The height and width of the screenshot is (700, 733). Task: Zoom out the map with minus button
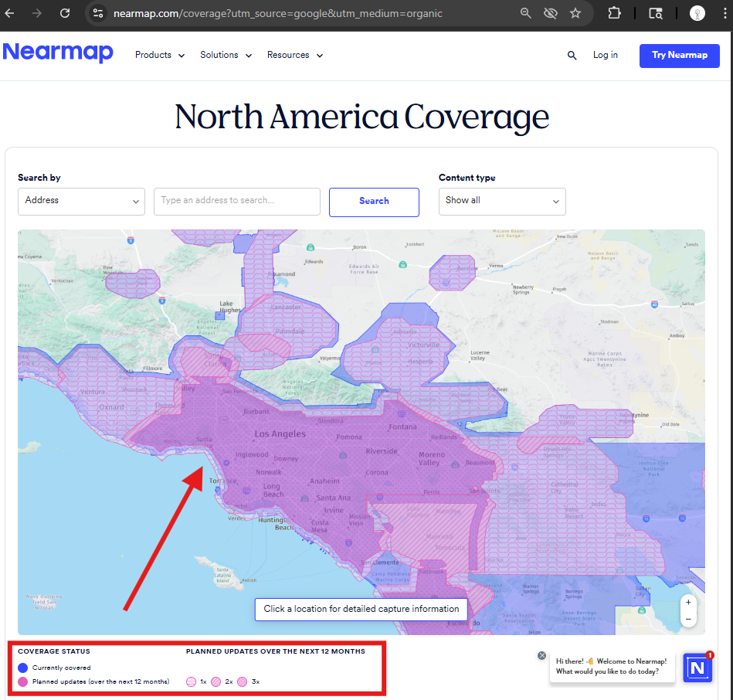(688, 619)
